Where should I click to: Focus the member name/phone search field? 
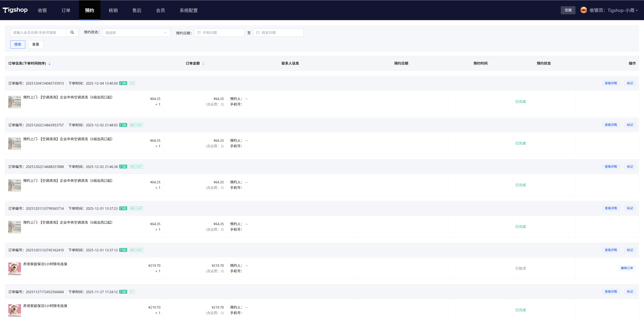pos(38,33)
